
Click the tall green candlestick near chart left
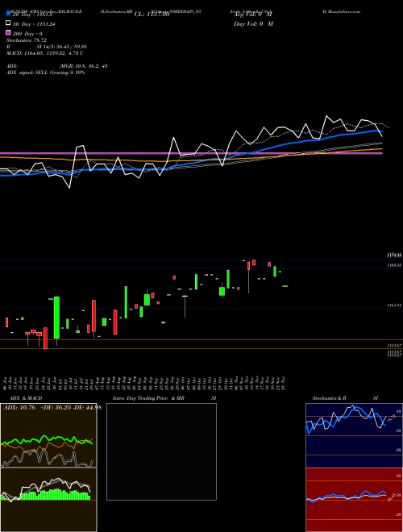click(56, 318)
